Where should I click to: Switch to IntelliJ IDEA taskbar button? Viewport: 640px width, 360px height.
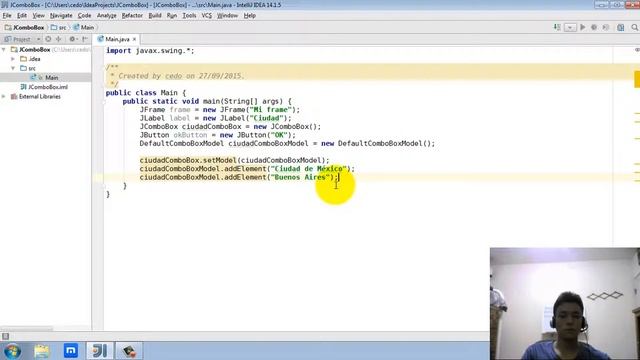click(x=100, y=351)
